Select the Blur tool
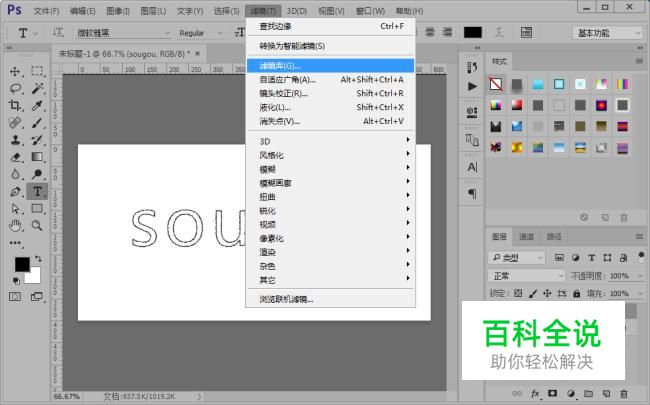Image resolution: width=650 pixels, height=405 pixels. tap(15, 174)
